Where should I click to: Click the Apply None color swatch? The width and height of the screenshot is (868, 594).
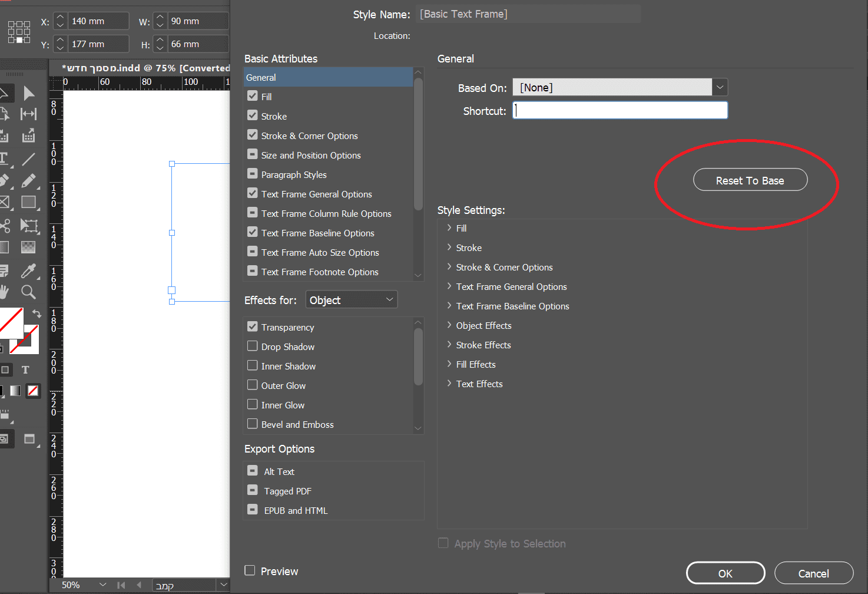click(34, 390)
